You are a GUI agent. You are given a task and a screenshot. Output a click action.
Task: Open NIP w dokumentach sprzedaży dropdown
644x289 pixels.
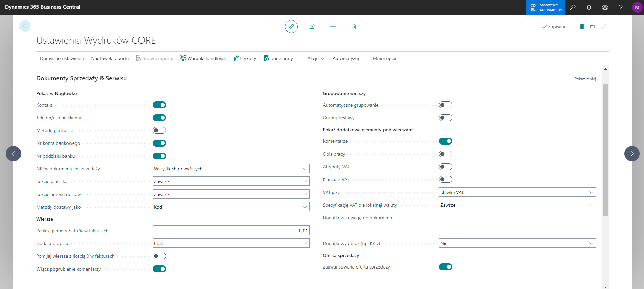[x=231, y=169]
